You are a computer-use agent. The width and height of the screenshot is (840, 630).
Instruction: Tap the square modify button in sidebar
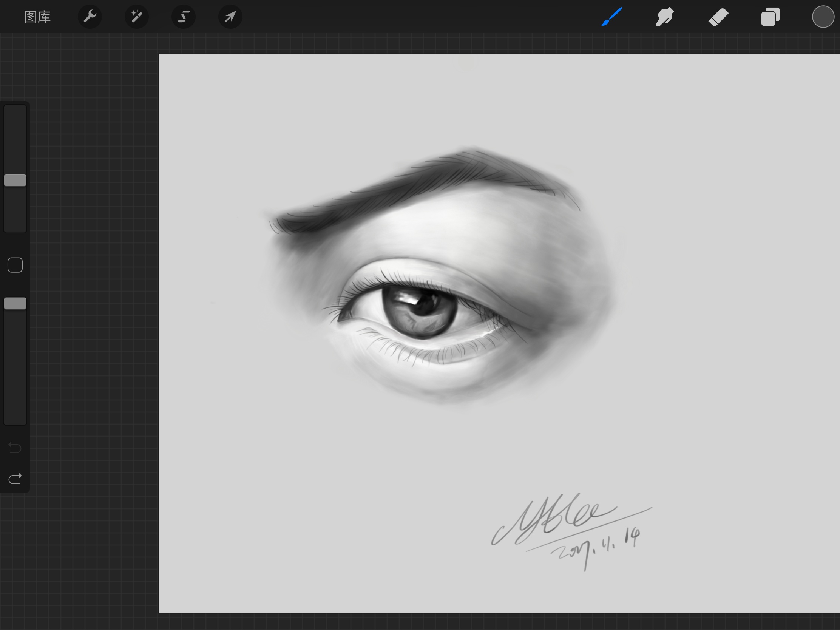pyautogui.click(x=15, y=265)
